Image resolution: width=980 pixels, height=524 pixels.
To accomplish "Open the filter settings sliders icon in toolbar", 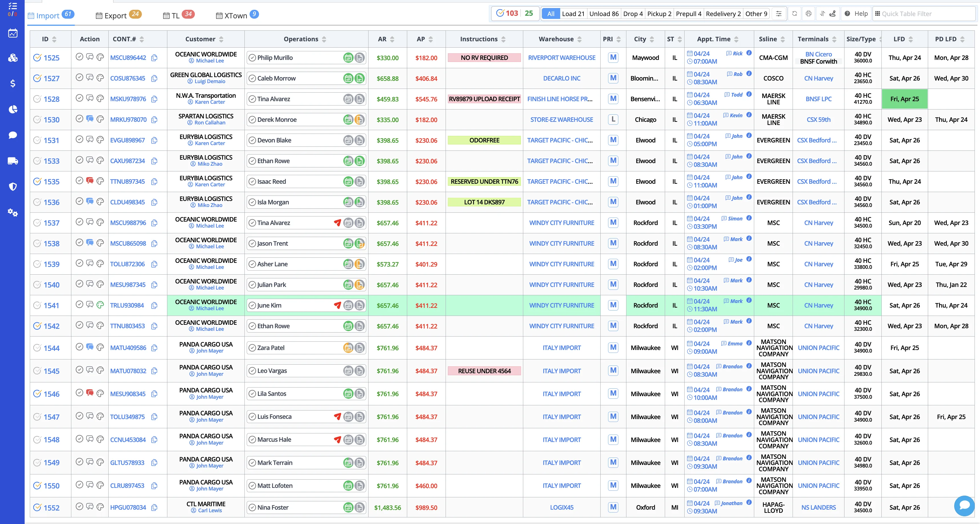I will click(x=779, y=14).
